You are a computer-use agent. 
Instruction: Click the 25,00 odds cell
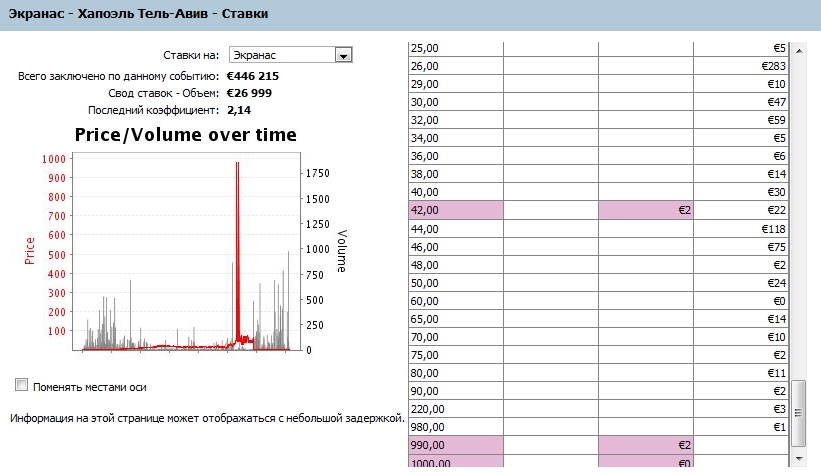(456, 48)
